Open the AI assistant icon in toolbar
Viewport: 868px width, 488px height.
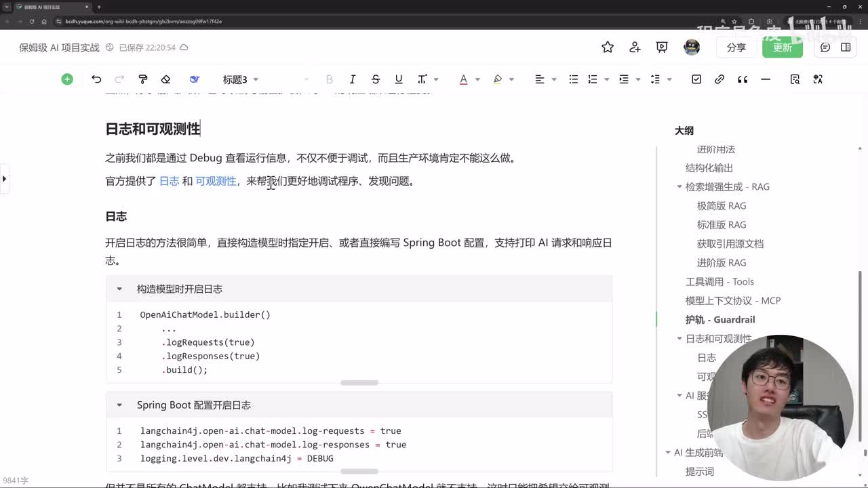pyautogui.click(x=195, y=79)
